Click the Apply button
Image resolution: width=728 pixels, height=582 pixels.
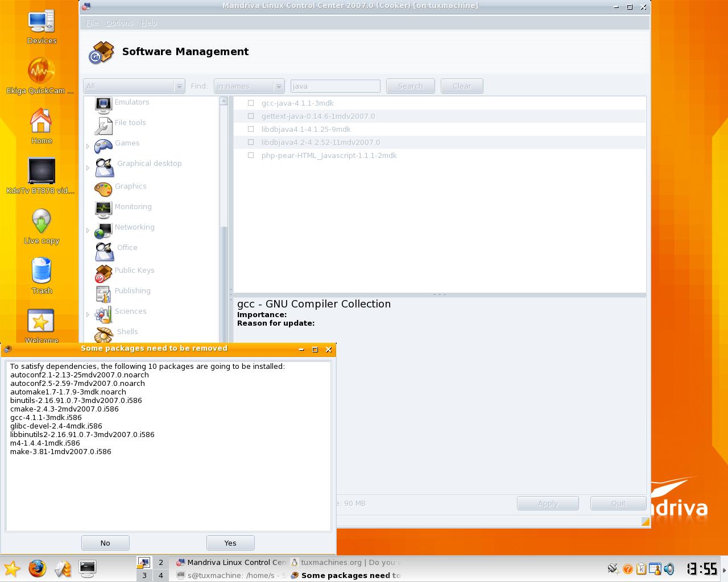pos(548,504)
